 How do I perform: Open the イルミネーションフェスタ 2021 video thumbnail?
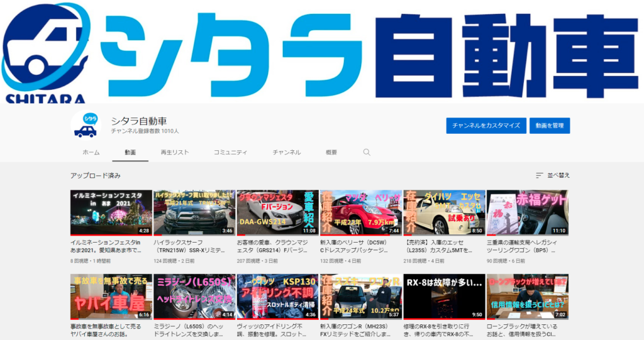point(111,212)
